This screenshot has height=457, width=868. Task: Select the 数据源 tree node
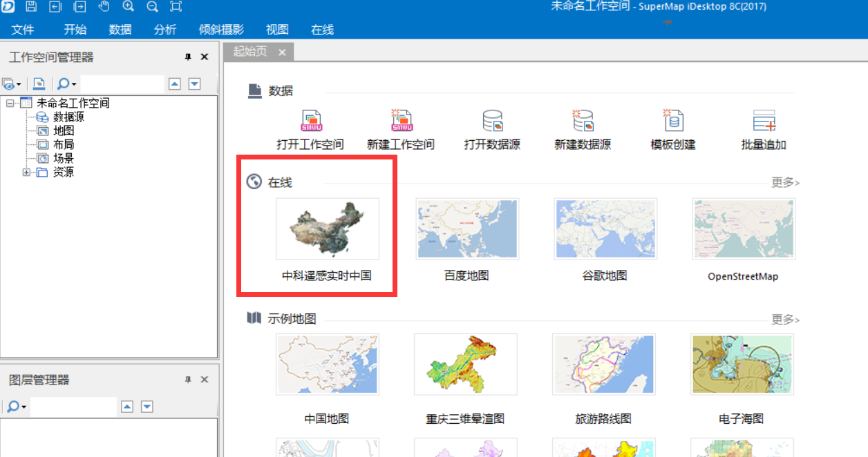(68, 117)
